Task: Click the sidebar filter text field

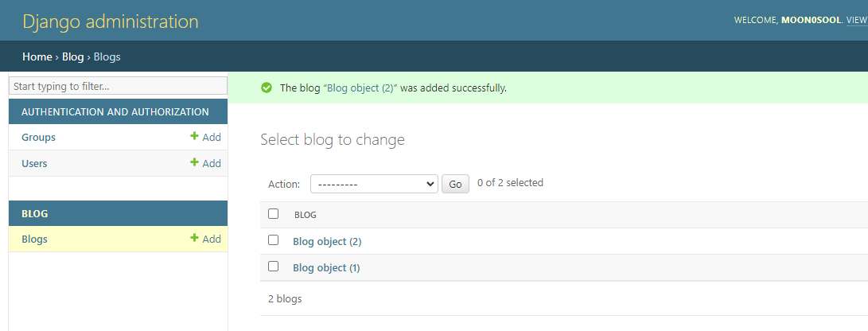Action: (118, 86)
